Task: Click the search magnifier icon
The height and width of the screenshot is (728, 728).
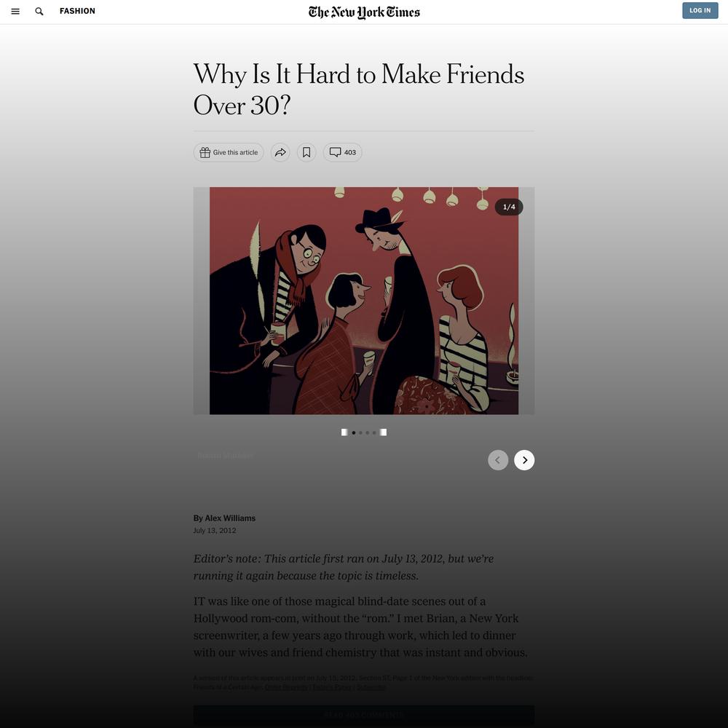Action: pos(39,11)
